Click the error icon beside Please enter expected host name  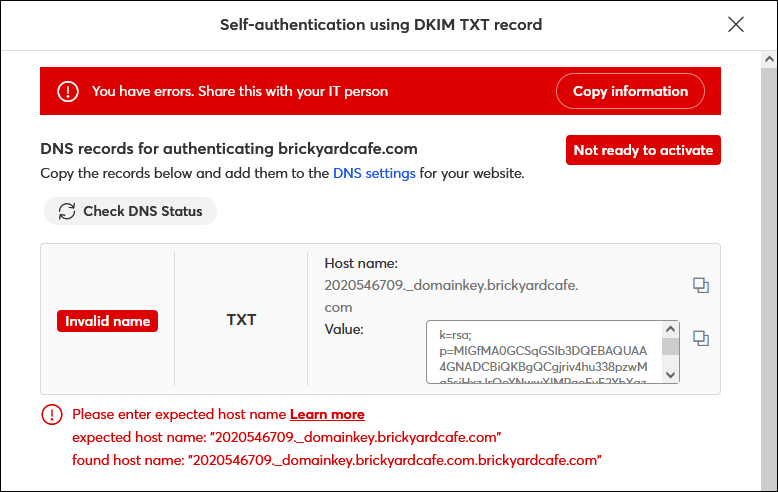[x=52, y=415]
